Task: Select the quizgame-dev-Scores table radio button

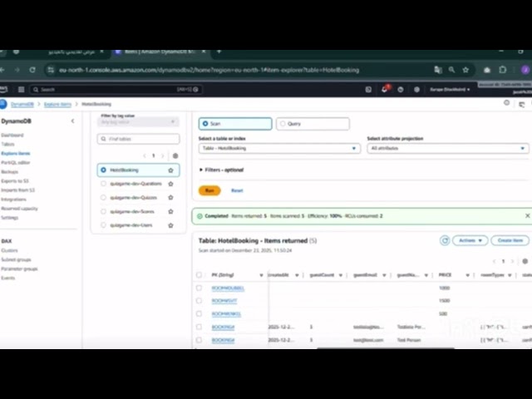Action: pos(104,211)
